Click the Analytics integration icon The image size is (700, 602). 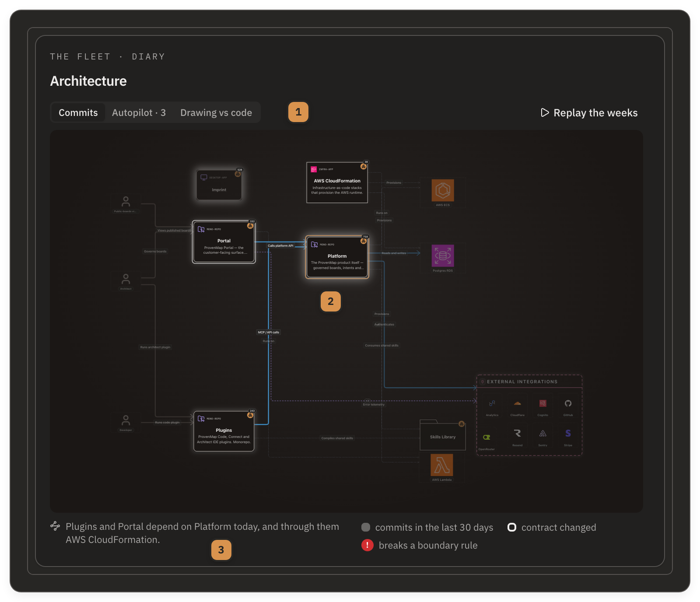point(492,403)
